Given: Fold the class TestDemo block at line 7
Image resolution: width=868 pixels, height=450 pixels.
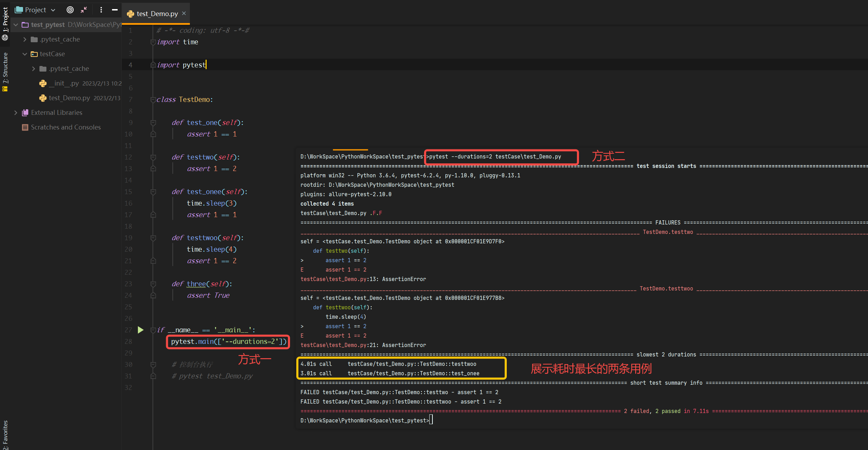Looking at the screenshot, I should point(153,100).
